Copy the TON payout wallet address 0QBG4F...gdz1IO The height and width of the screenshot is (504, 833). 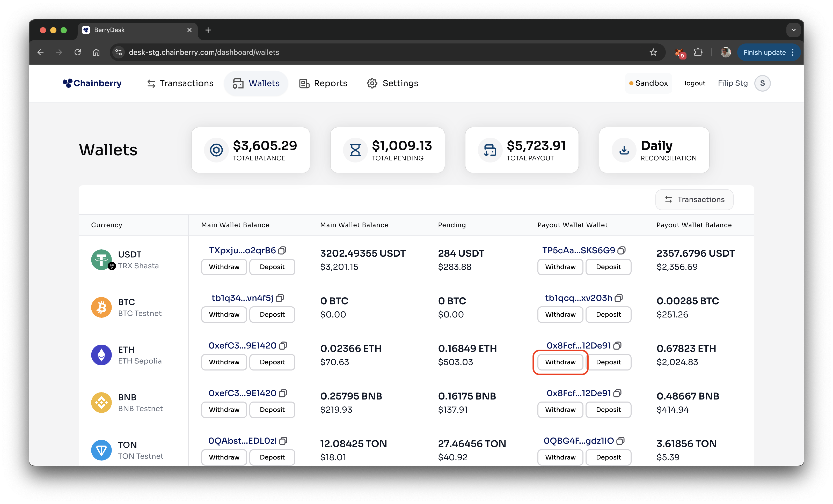620,441
